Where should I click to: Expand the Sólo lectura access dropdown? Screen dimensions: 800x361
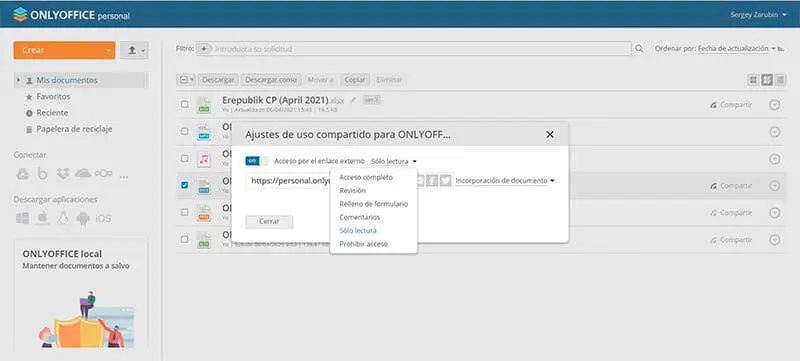(x=394, y=161)
